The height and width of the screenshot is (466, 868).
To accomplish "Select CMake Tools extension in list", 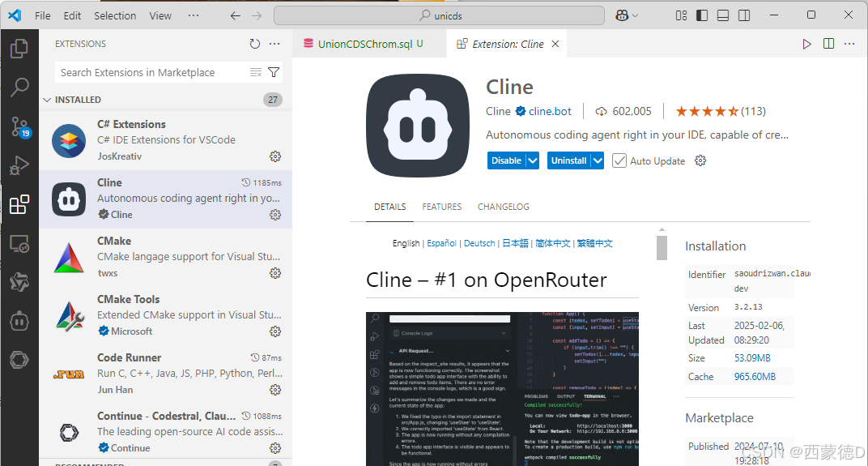I will tap(165, 315).
